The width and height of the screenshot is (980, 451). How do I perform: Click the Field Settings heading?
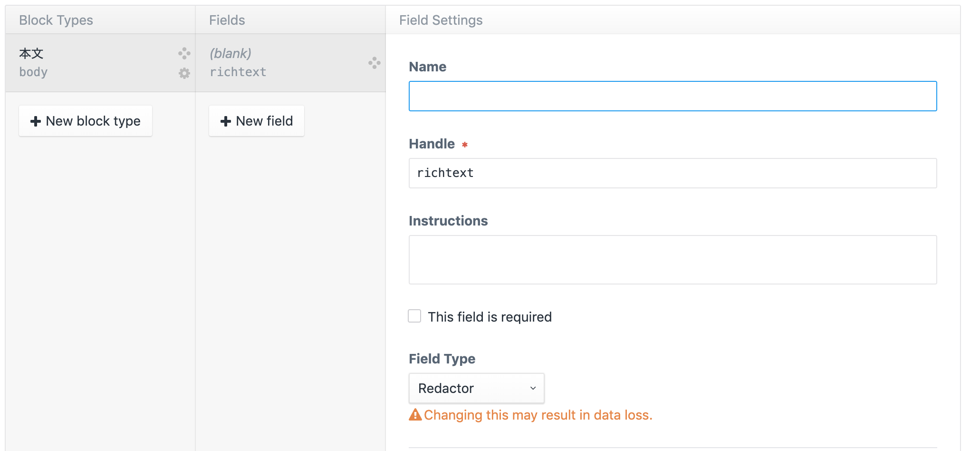tap(441, 20)
